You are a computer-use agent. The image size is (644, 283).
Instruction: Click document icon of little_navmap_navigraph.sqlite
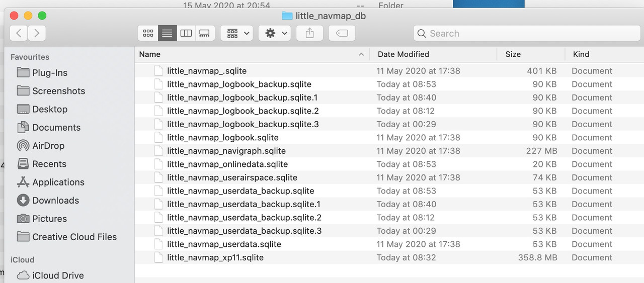[158, 151]
